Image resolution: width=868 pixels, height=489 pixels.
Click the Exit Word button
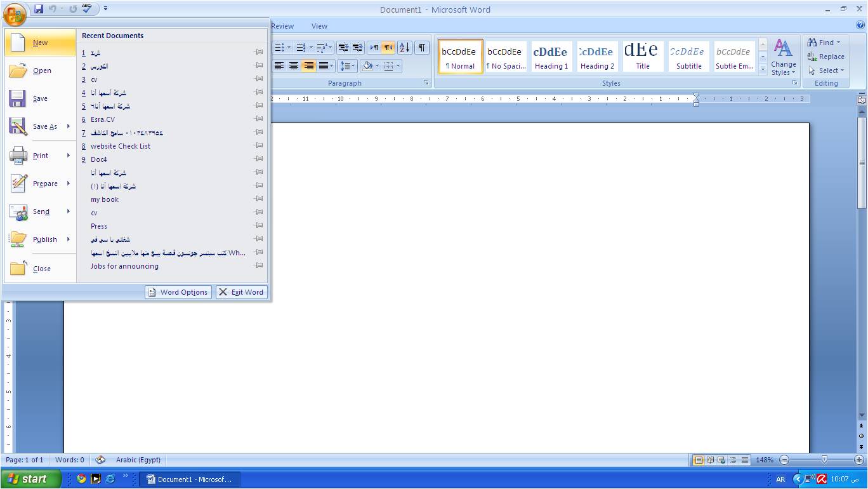(241, 292)
